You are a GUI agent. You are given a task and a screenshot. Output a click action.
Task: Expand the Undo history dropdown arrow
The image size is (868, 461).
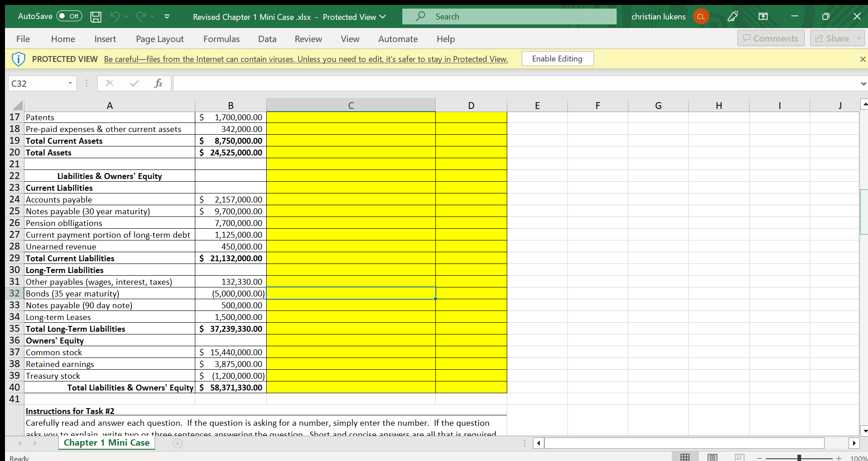pos(127,17)
